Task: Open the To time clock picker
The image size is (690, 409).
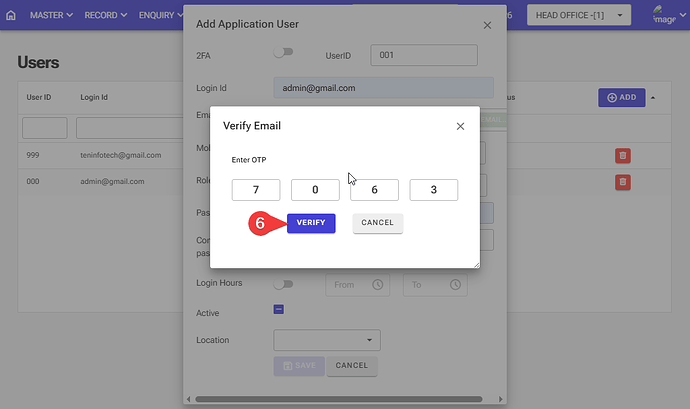Action: pos(455,285)
